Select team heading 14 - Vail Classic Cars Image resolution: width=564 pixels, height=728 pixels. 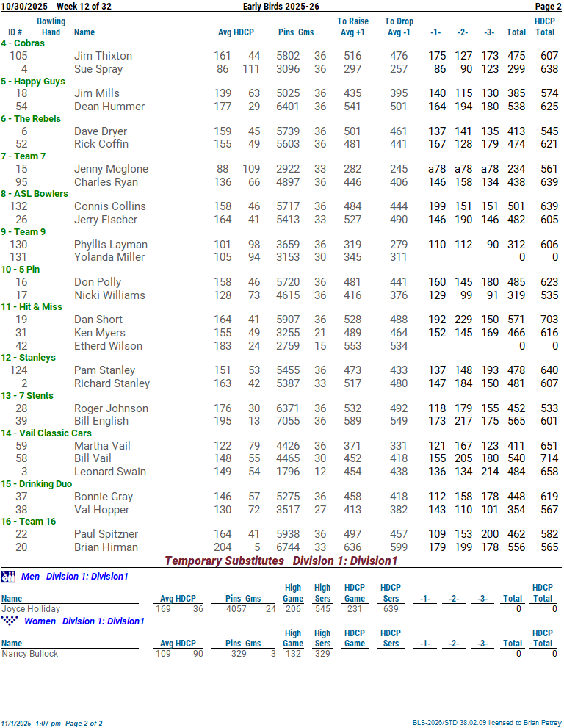[x=46, y=433]
